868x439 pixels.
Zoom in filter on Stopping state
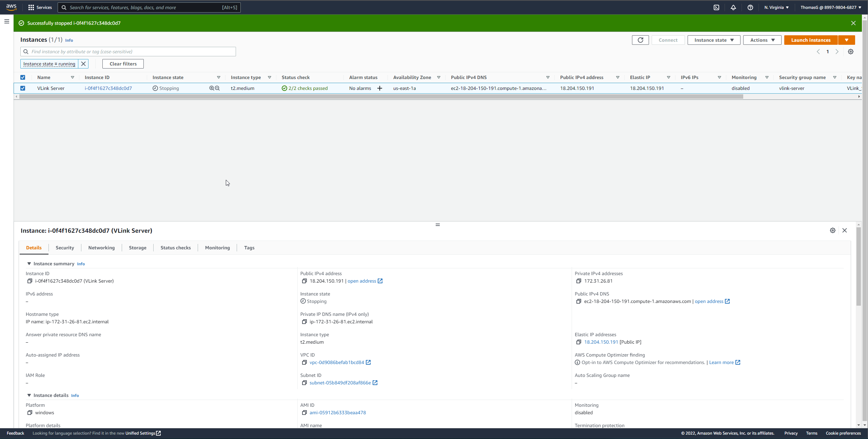[x=212, y=88]
